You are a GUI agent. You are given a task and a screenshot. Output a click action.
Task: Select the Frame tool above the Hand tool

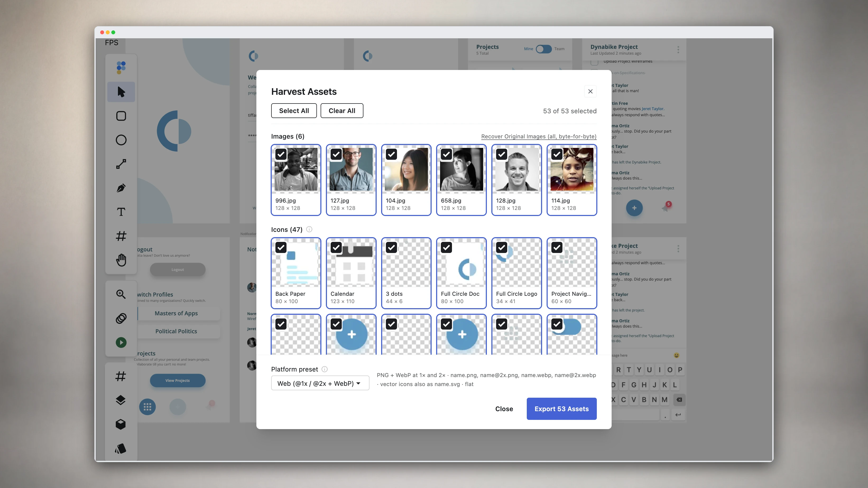121,236
